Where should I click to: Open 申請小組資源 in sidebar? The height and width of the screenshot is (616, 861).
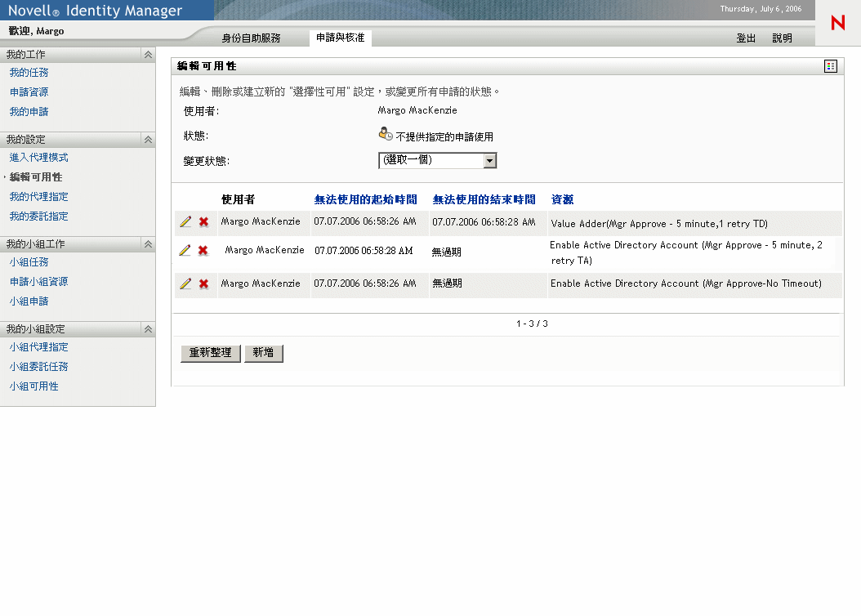(39, 282)
